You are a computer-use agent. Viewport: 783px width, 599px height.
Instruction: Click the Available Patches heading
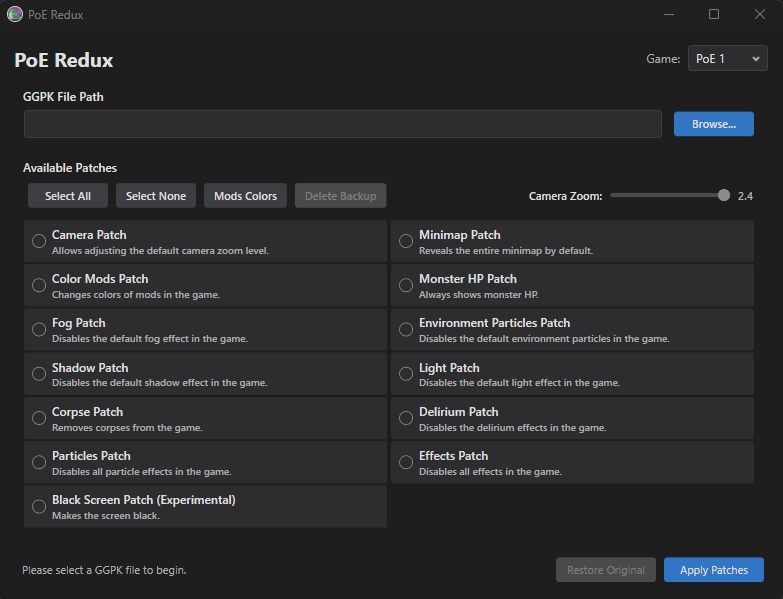click(70, 168)
